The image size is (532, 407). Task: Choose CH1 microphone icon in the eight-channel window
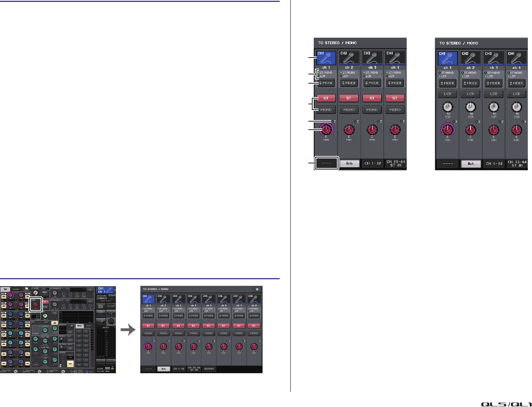pos(148,299)
